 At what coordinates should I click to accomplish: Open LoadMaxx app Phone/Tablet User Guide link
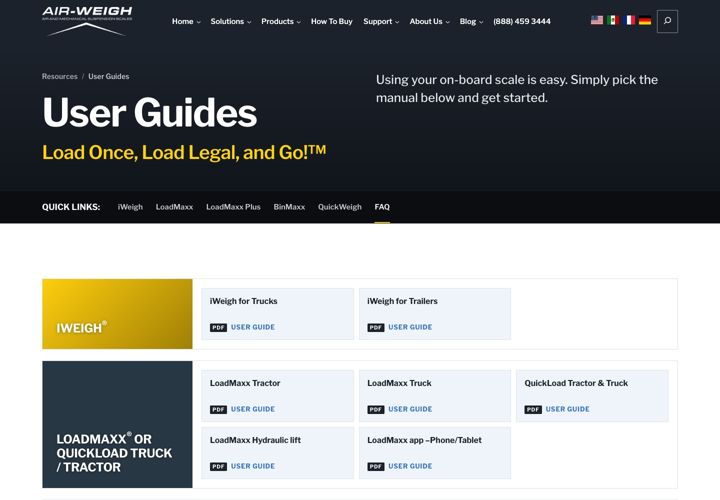410,466
